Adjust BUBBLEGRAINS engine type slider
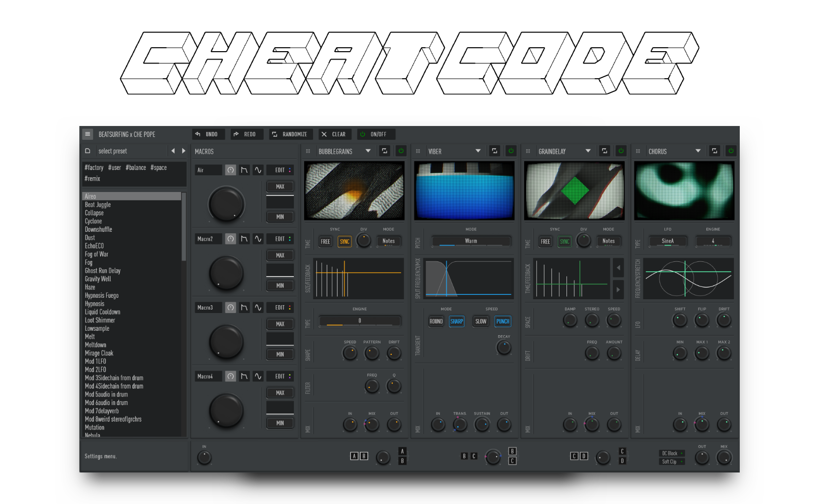This screenshot has width=819, height=504. 360,321
